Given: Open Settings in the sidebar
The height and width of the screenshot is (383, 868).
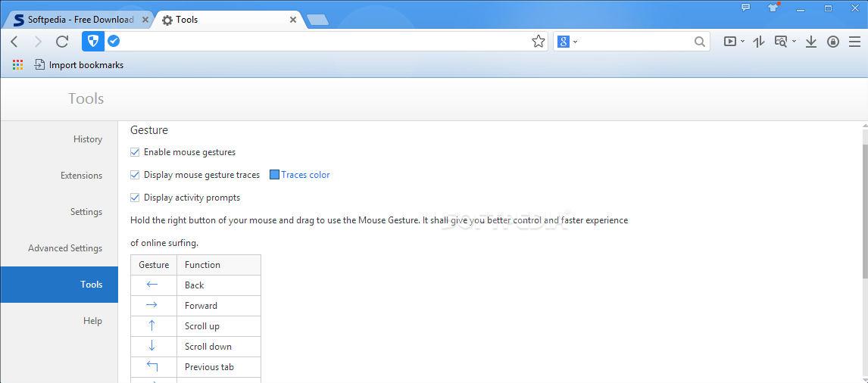Looking at the screenshot, I should tap(59, 212).
